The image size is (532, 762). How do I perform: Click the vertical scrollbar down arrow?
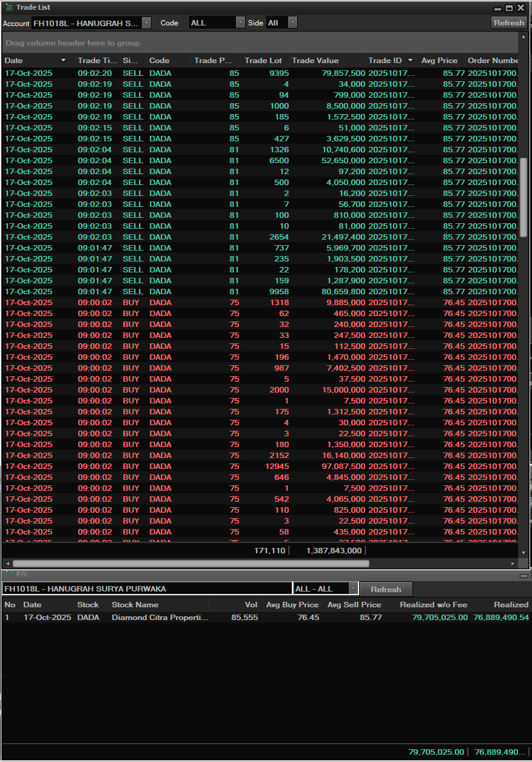(524, 553)
